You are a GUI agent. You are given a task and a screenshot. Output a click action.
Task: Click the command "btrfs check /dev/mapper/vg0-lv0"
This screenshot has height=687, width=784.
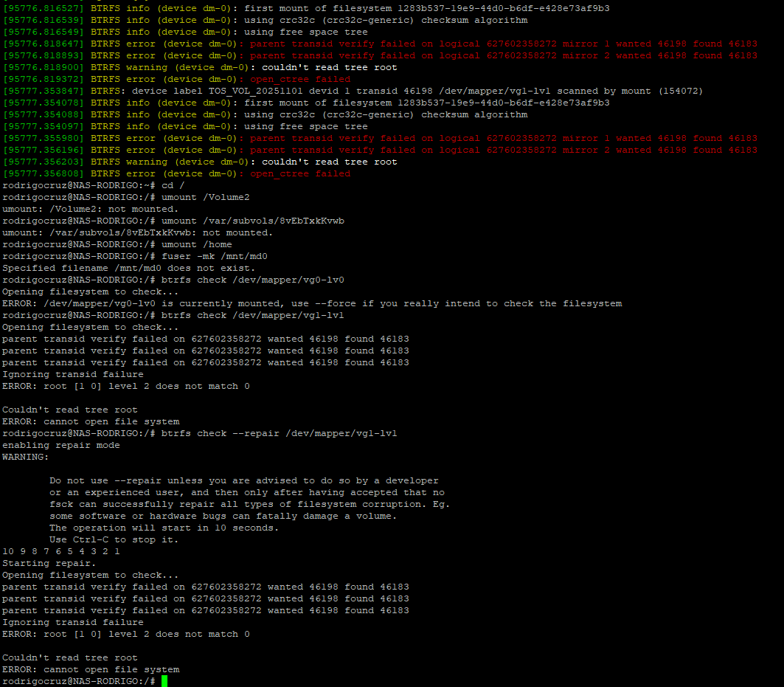point(252,280)
